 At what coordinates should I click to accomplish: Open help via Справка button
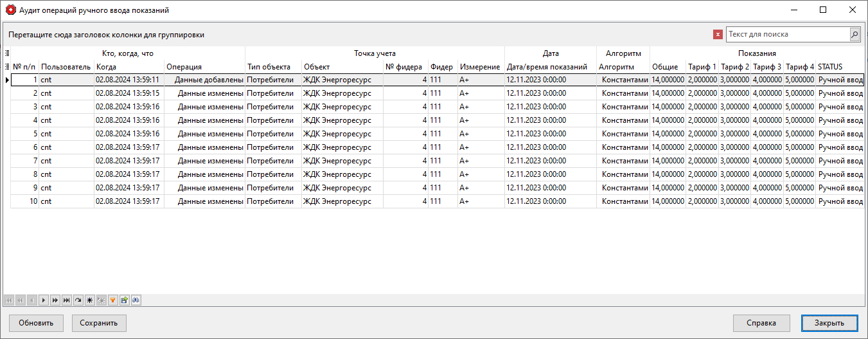[x=761, y=323]
